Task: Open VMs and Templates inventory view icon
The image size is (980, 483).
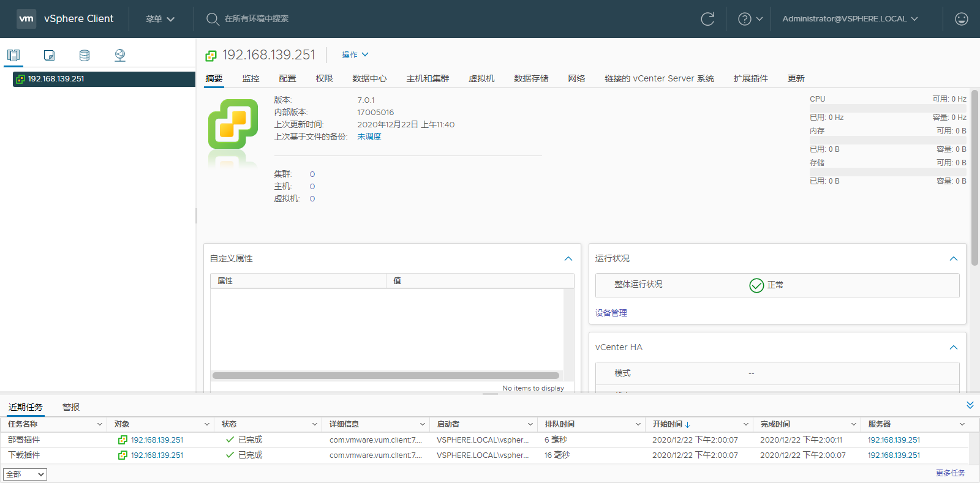Action: coord(49,55)
